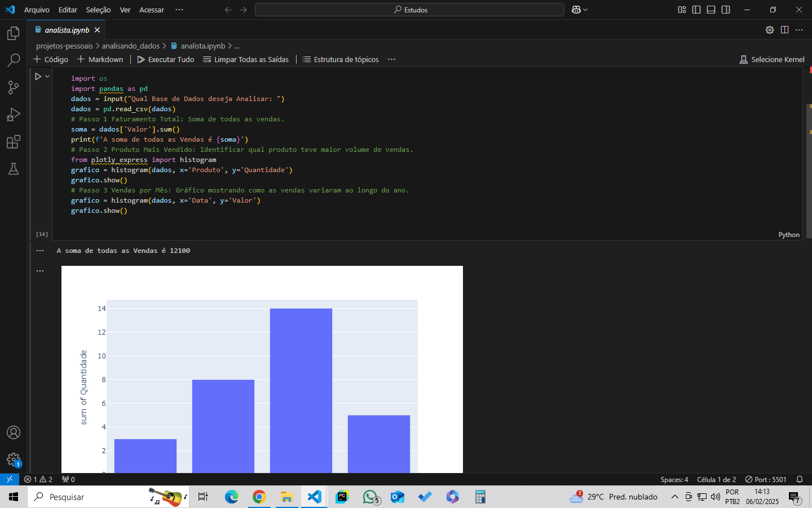
Task: Open Windows Start menu
Action: click(14, 497)
